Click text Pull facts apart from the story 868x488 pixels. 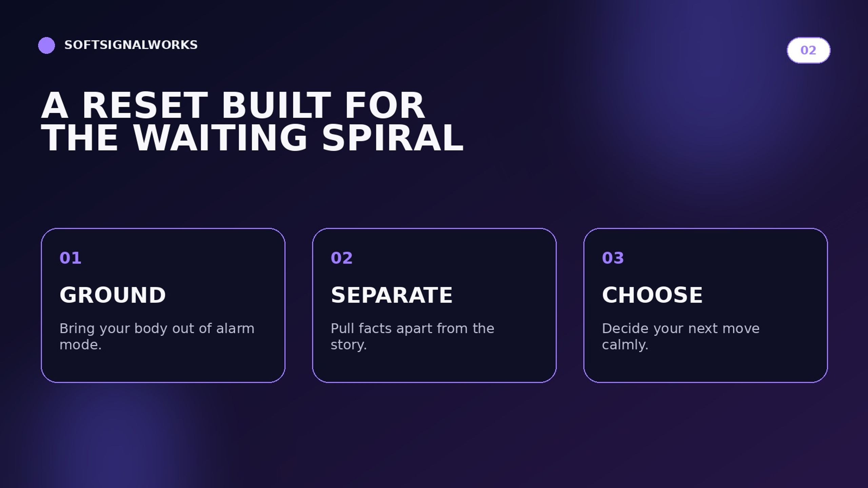412,336
